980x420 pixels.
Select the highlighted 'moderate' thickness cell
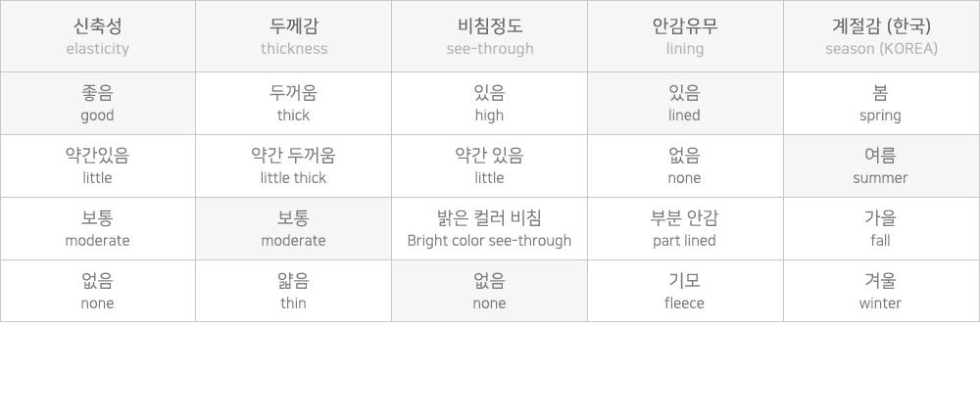pos(293,229)
